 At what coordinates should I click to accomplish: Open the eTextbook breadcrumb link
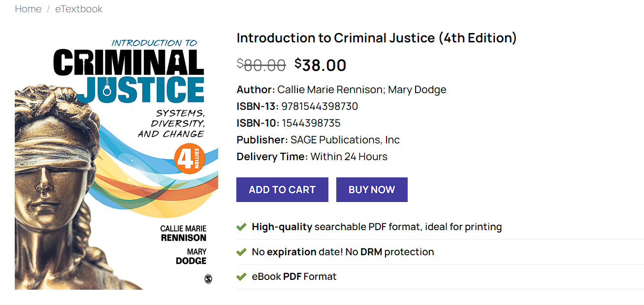(x=79, y=9)
